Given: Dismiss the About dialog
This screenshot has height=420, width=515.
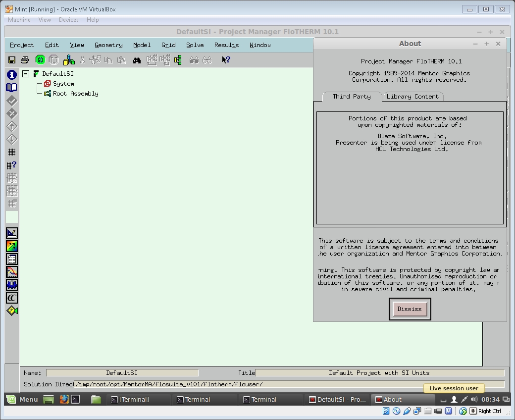Looking at the screenshot, I should (410, 309).
